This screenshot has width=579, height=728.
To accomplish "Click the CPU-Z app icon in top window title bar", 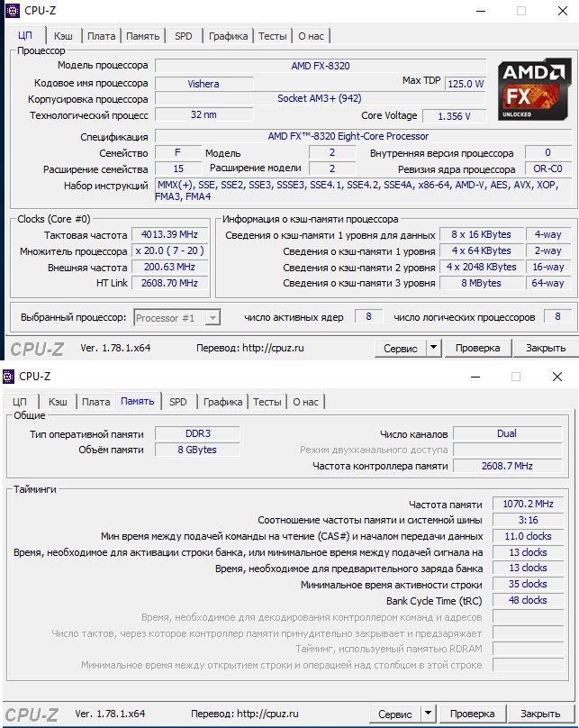I will 12,10.
